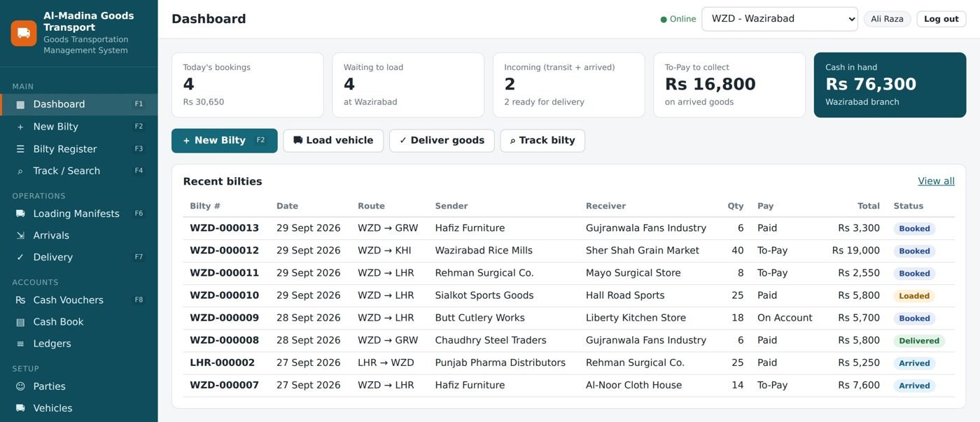This screenshot has height=422, width=980.
Task: Click bilty number WZD-000009
Action: 224,318
